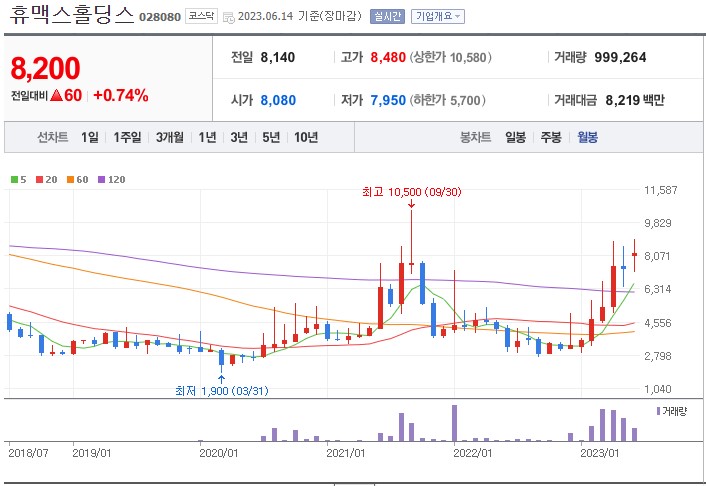The height and width of the screenshot is (486, 706).
Task: Click the green 5 moving average legend swatch
Action: click(x=14, y=180)
